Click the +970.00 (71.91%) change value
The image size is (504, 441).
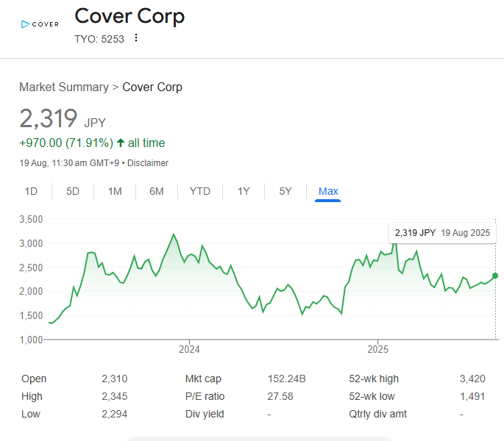tap(66, 143)
